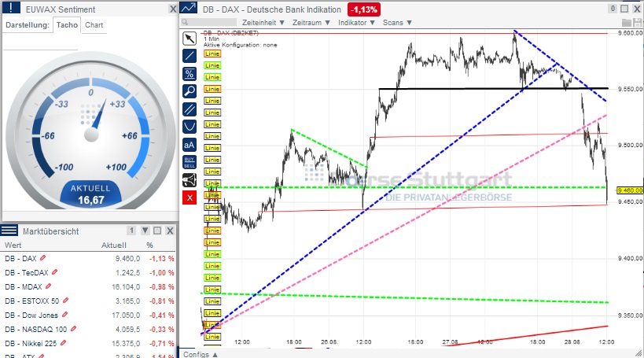Screen dimensions: 644x358
Task: Sort by the Wert column header
Action: click(13, 245)
